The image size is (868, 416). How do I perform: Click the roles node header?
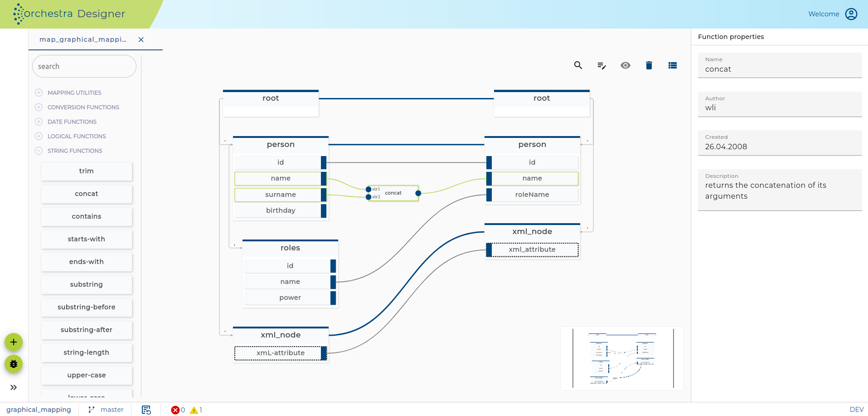pyautogui.click(x=290, y=248)
